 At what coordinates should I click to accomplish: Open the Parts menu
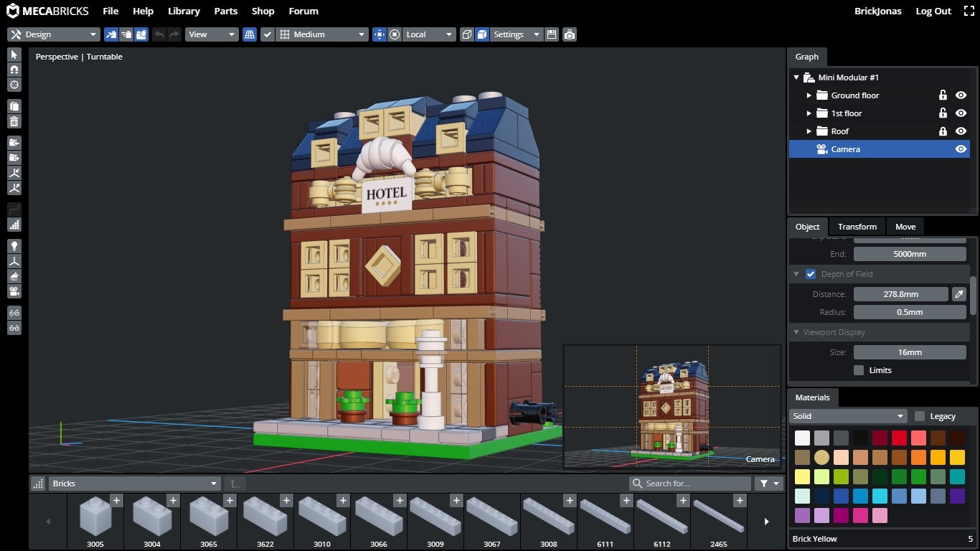coord(226,11)
